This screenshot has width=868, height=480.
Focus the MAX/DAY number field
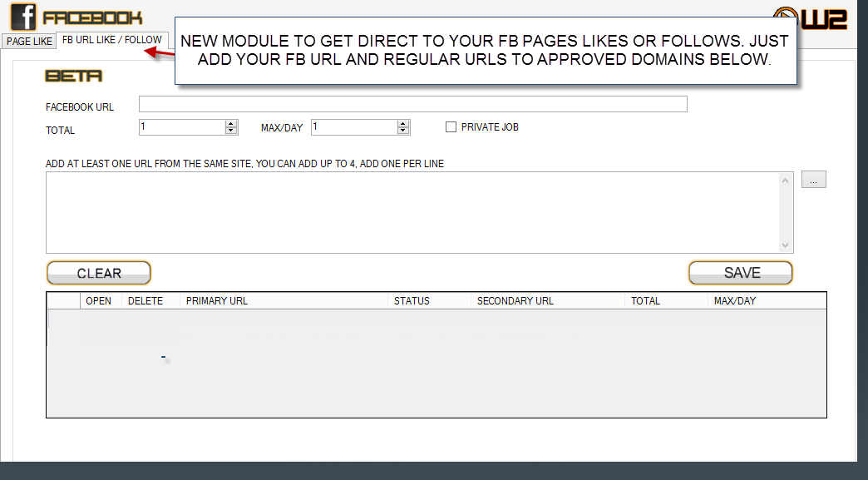tap(354, 127)
